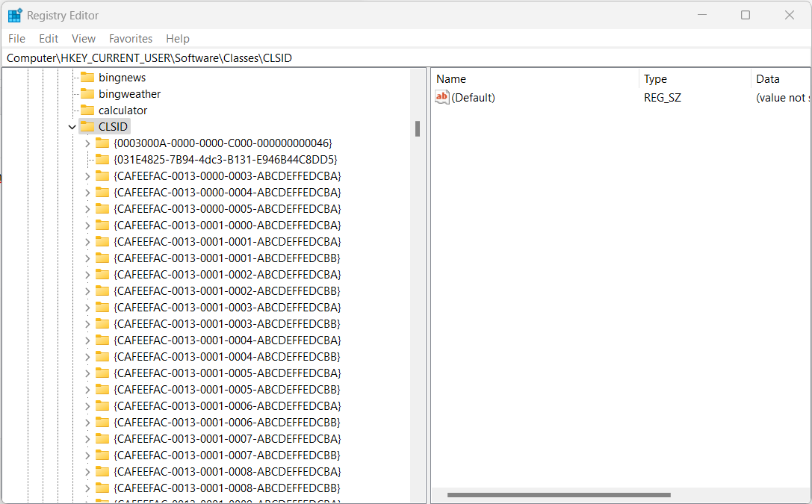Click the REG_SZ type cell
812x504 pixels.
663,98
